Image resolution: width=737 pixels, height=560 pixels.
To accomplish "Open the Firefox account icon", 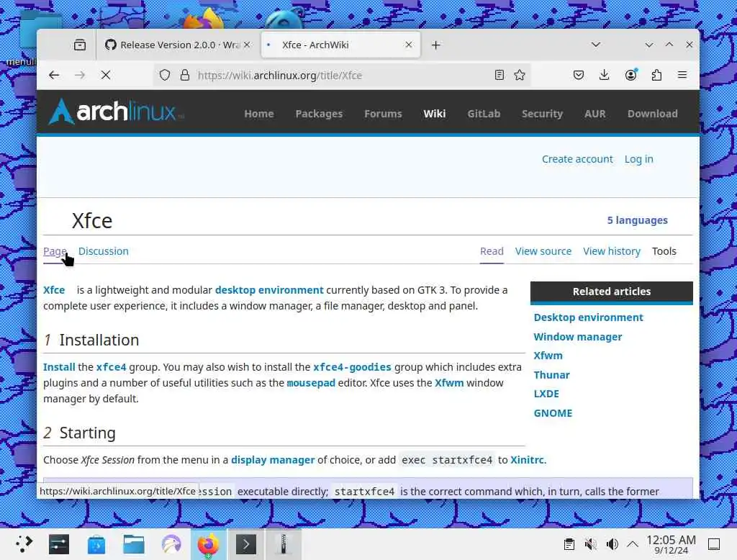I will [x=630, y=75].
